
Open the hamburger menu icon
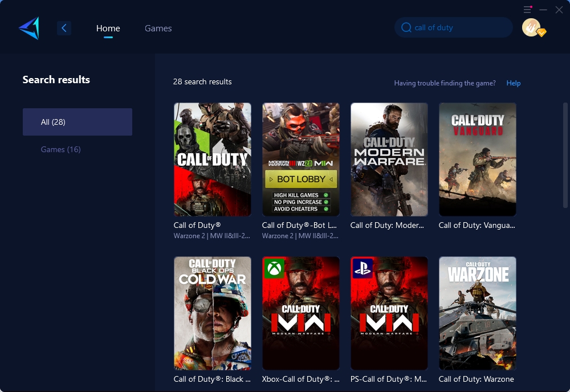(x=527, y=10)
